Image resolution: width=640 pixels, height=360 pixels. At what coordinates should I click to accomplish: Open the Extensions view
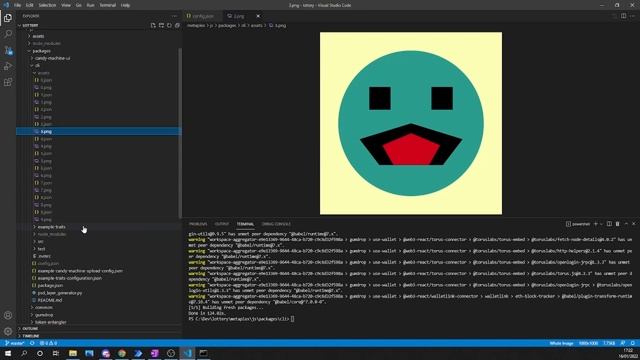coord(8,82)
